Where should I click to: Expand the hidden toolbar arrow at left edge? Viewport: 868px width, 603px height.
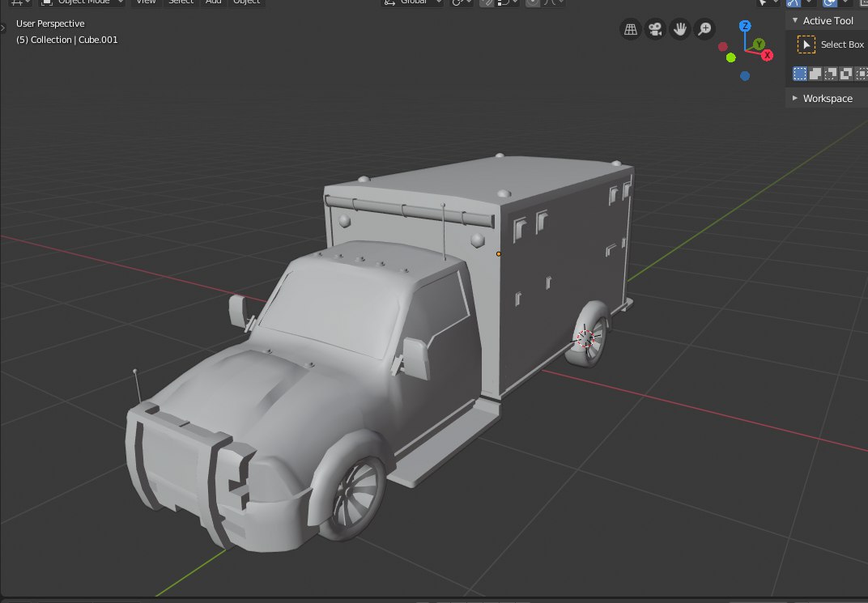(x=2, y=27)
